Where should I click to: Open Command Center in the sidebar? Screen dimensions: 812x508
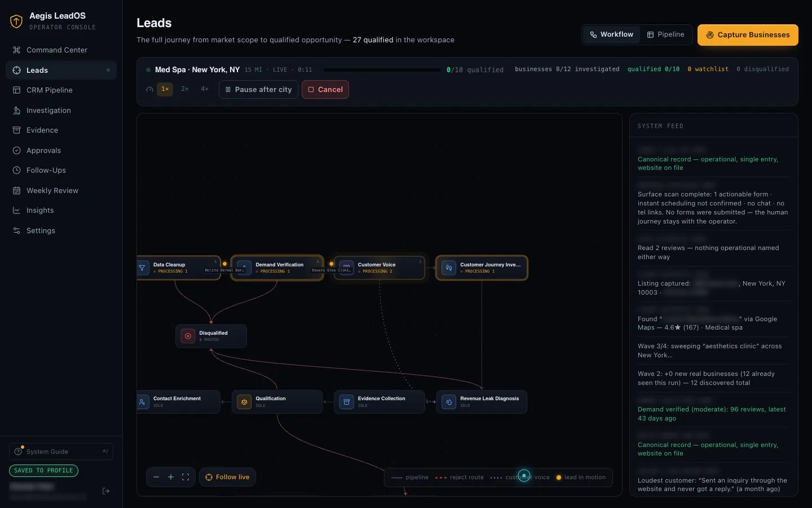coord(61,50)
